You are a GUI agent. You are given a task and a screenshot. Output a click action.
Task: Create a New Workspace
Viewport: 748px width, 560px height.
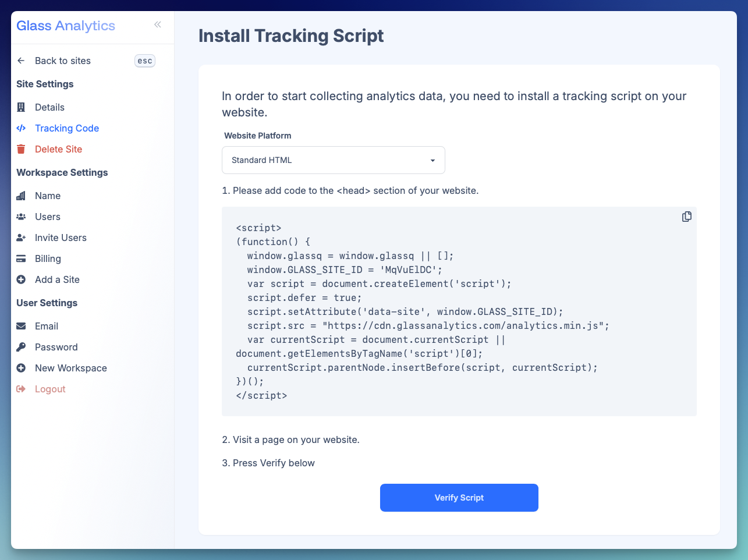[71, 368]
